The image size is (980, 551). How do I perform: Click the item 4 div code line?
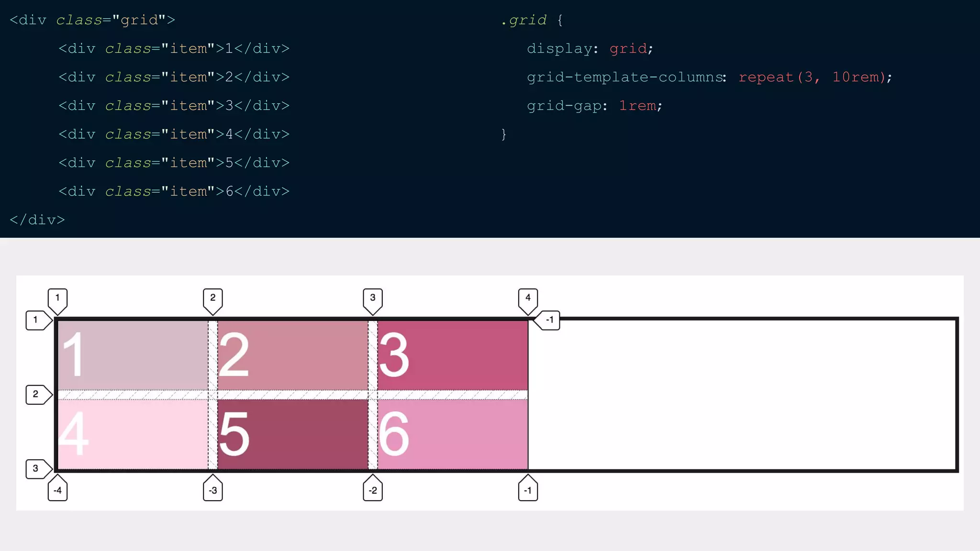click(174, 134)
